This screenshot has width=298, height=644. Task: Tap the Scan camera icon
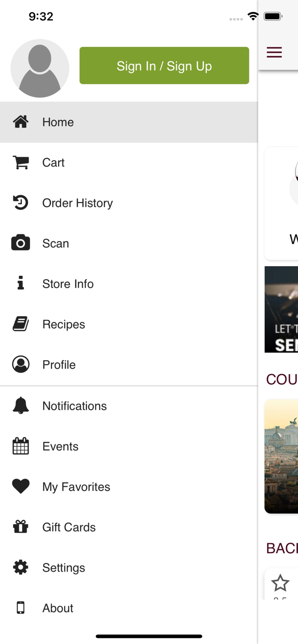(21, 243)
